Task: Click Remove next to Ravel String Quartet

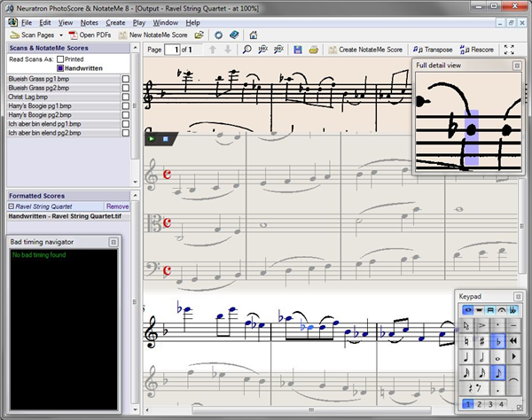Action: [x=117, y=206]
